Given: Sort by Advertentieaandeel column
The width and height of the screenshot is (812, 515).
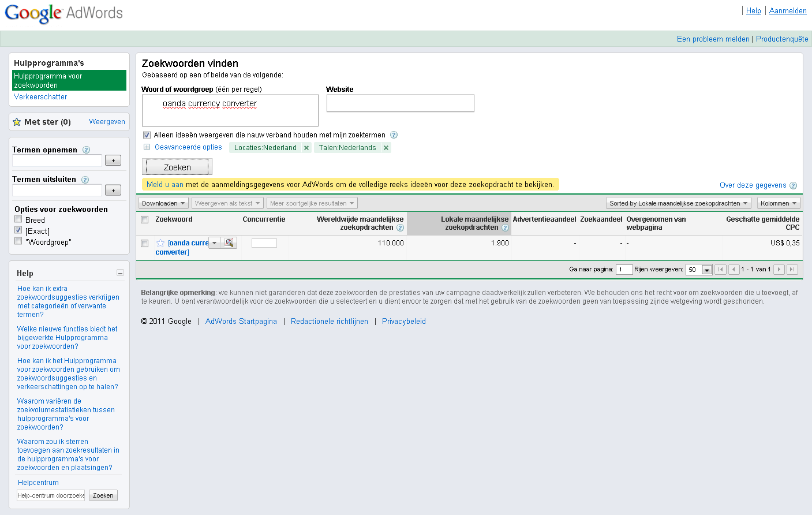Looking at the screenshot, I should tap(544, 219).
